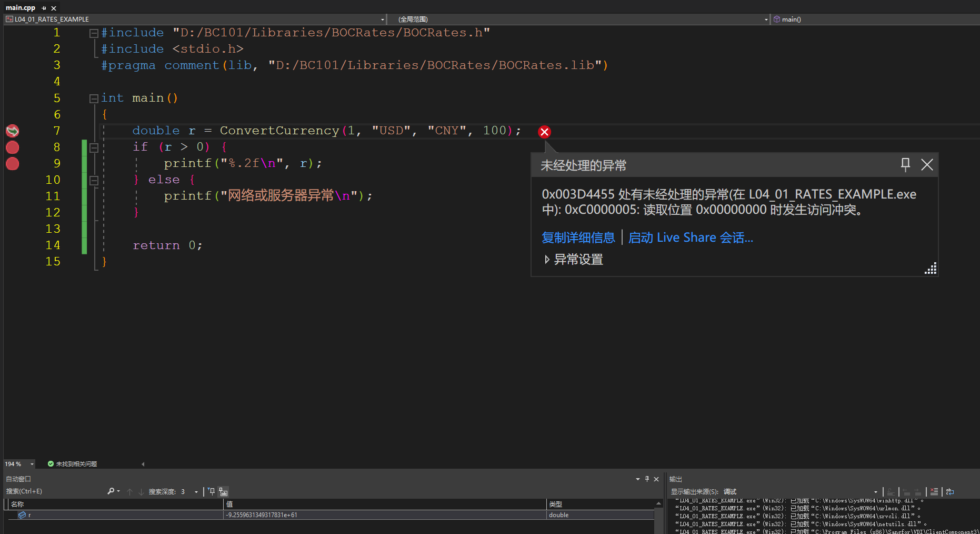Click the variable cube icon next to r
The height and width of the screenshot is (534, 980).
(22, 515)
